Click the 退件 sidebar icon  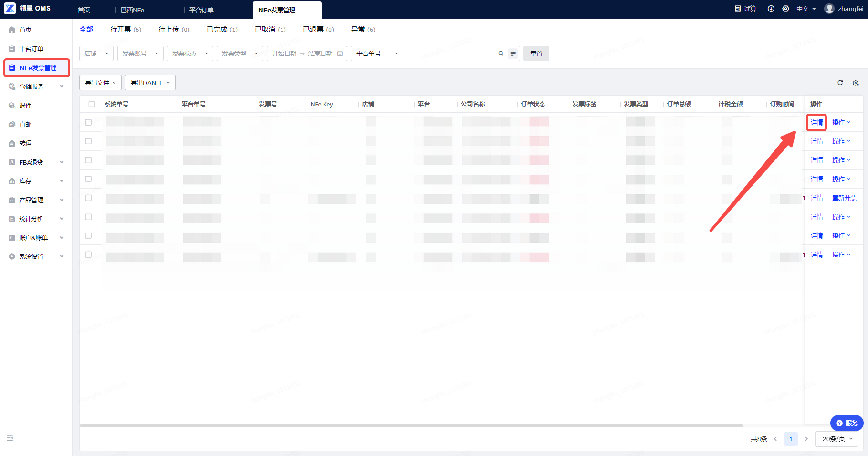(x=12, y=106)
